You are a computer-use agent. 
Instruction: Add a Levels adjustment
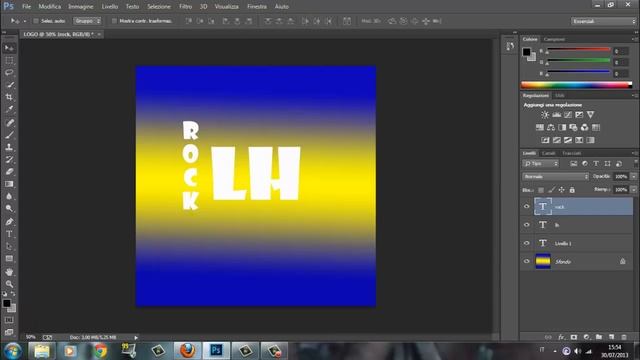point(556,115)
